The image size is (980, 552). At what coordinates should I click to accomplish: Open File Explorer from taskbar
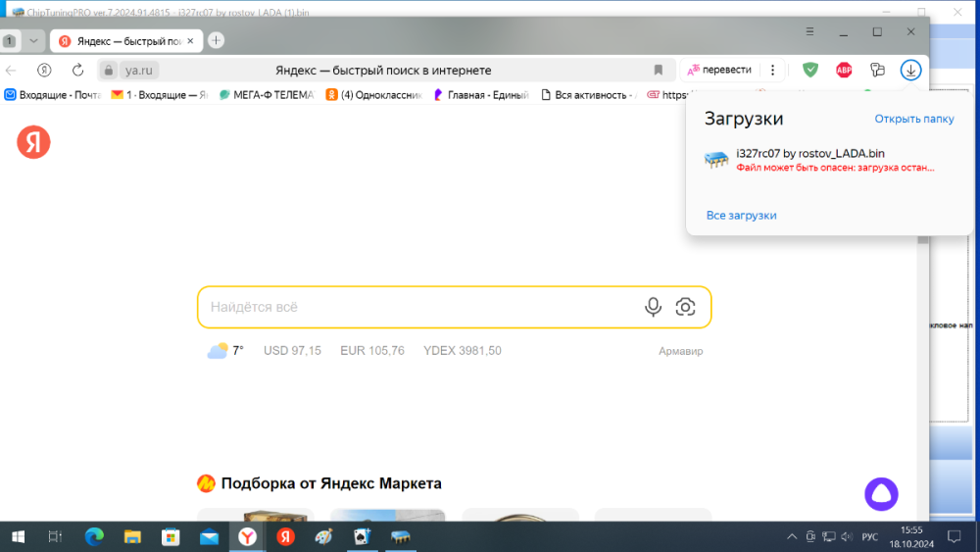(x=132, y=536)
